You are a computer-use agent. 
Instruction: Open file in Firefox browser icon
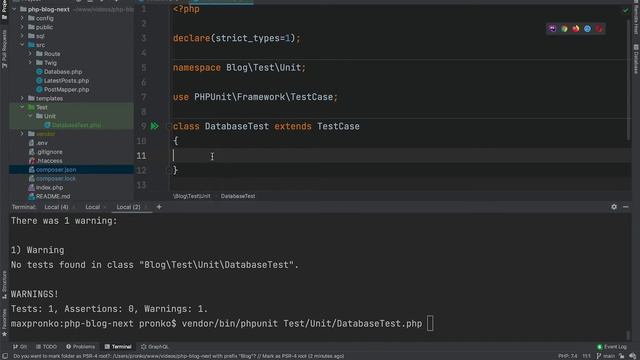[x=576, y=29]
